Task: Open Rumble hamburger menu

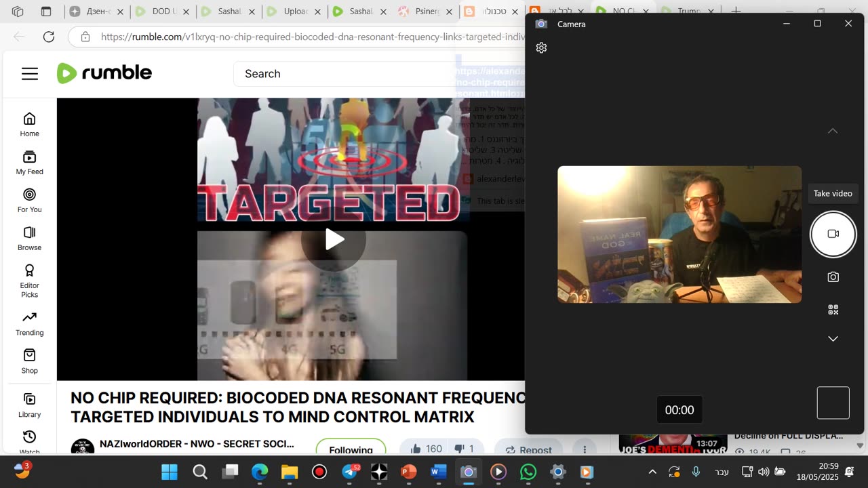Action: pyautogui.click(x=30, y=74)
